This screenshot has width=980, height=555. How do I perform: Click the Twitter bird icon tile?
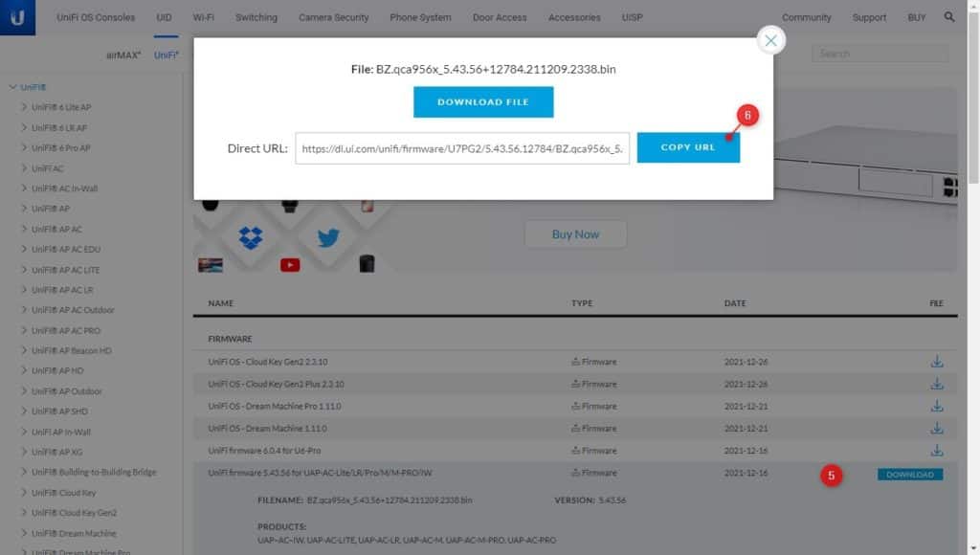328,237
